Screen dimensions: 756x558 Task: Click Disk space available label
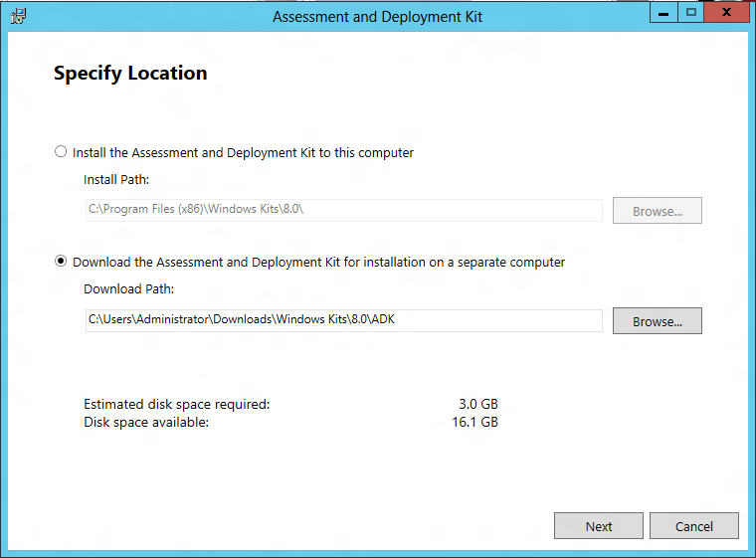click(146, 423)
